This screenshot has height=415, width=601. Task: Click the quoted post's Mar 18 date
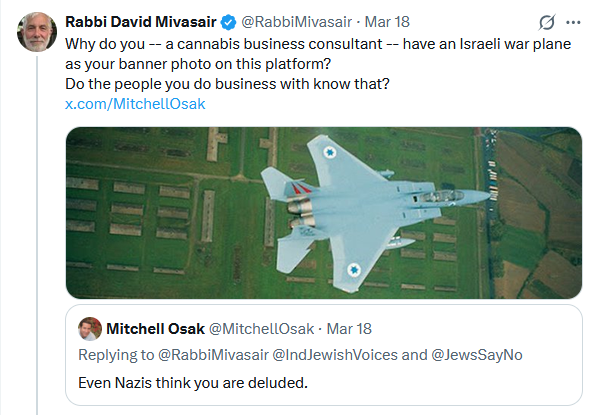pos(349,329)
